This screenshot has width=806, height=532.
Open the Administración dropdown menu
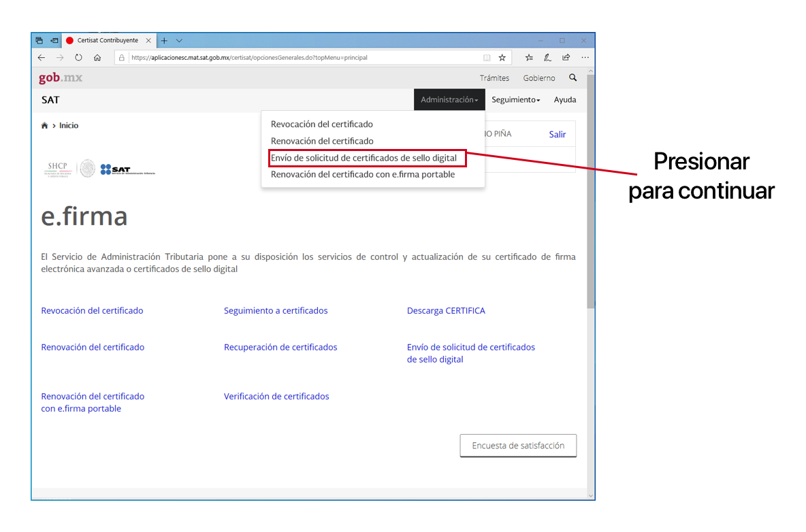449,99
